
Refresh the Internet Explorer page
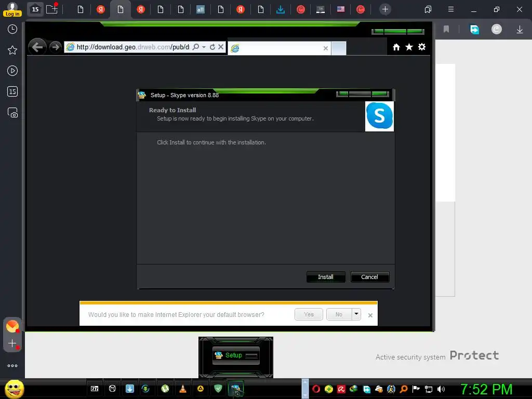[212, 47]
